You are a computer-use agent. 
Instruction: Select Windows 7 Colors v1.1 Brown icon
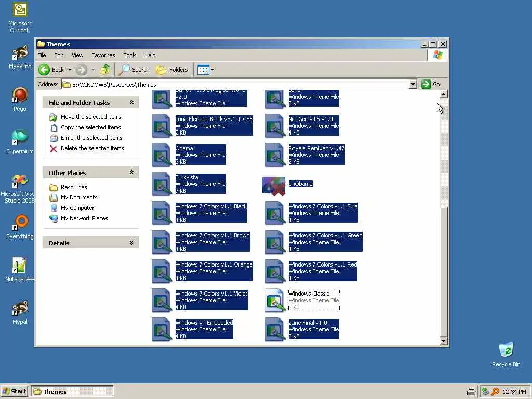162,242
